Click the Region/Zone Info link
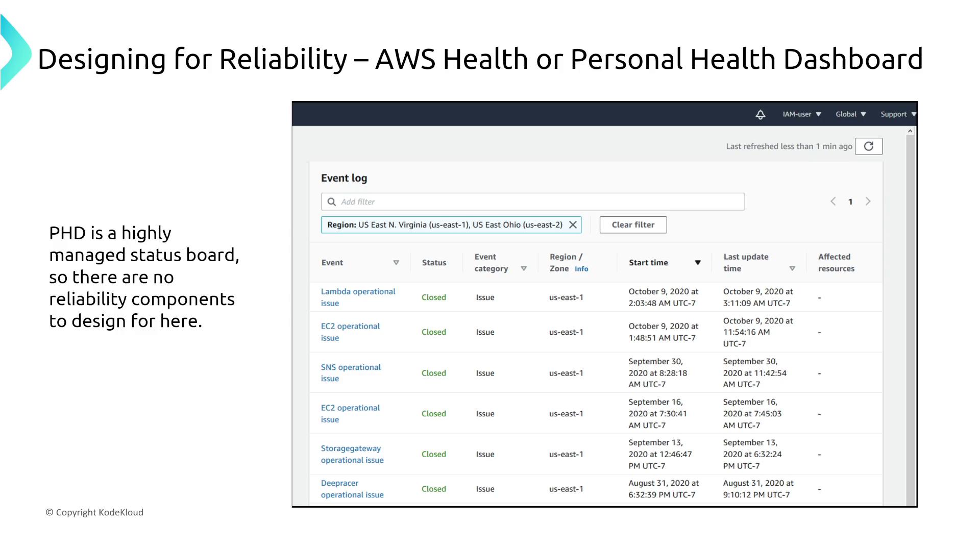Image resolution: width=980 pixels, height=551 pixels. pos(581,269)
